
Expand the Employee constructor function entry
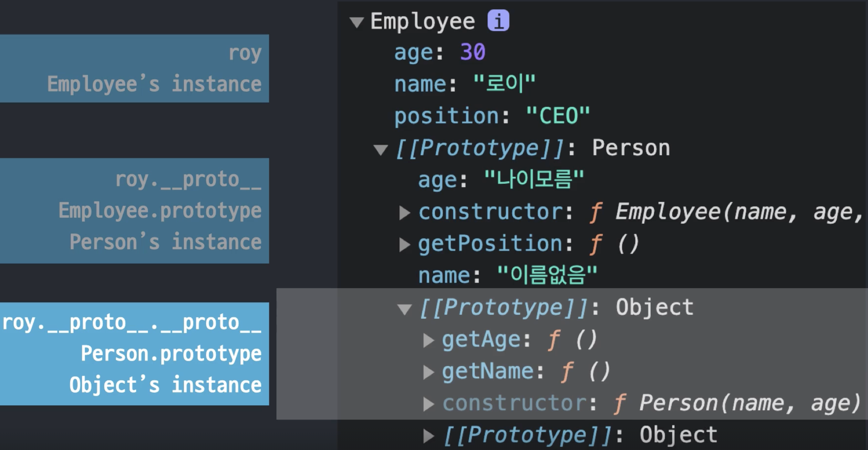[404, 213]
